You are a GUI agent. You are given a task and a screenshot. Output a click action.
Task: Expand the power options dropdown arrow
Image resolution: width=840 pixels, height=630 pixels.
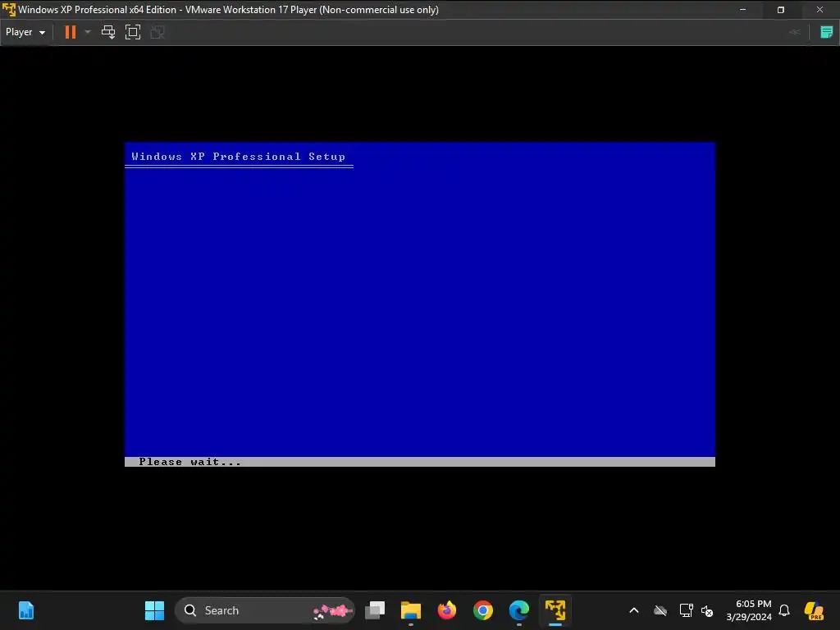pyautogui.click(x=88, y=32)
